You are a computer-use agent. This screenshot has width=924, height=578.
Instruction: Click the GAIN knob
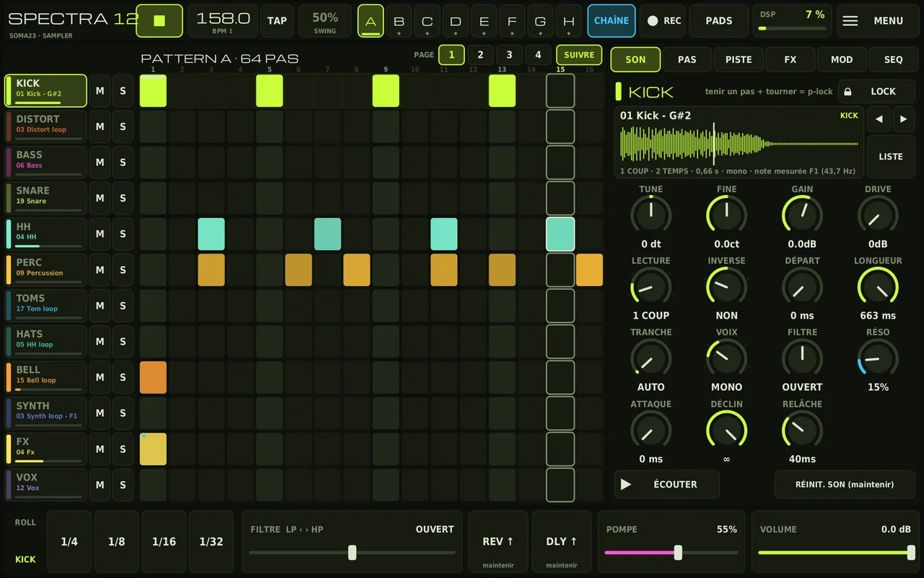coord(802,215)
